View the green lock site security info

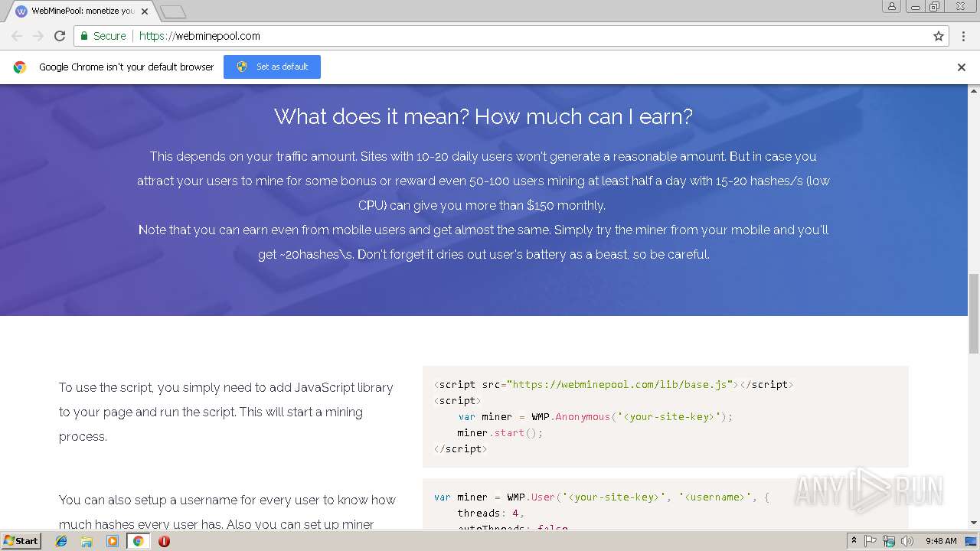coord(83,36)
